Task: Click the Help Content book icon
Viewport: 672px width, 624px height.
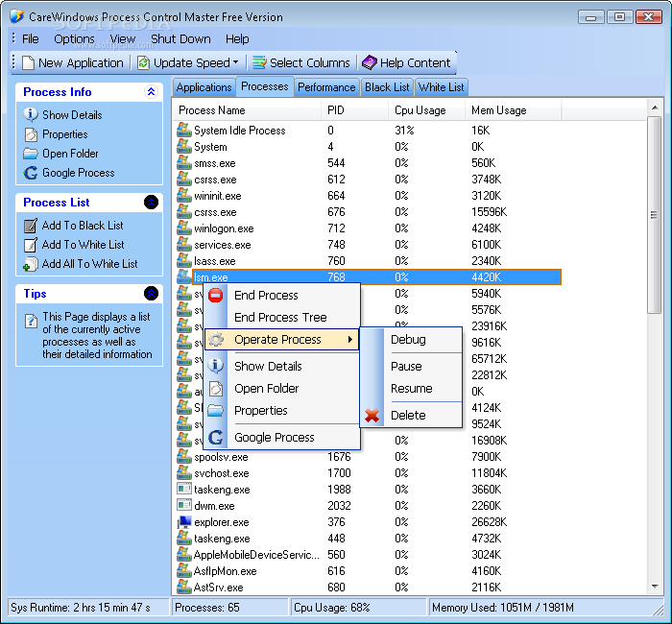Action: click(369, 62)
